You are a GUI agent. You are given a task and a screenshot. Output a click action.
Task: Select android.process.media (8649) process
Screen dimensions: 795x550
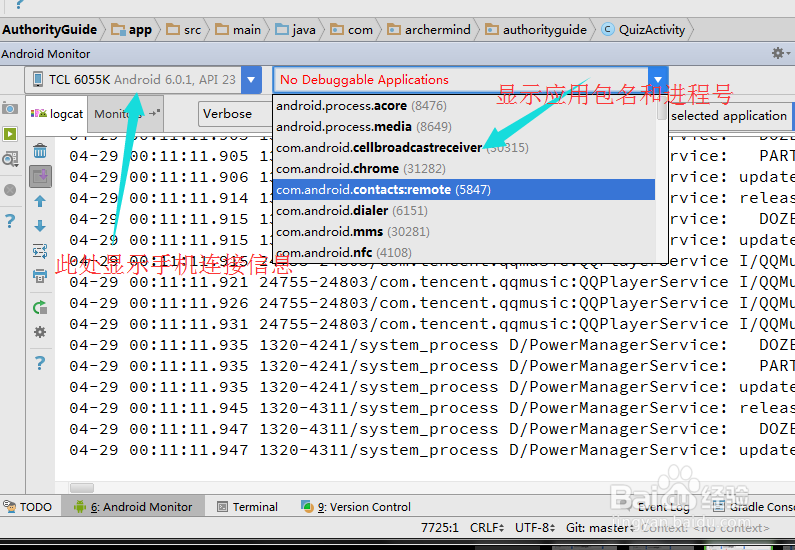coord(464,126)
